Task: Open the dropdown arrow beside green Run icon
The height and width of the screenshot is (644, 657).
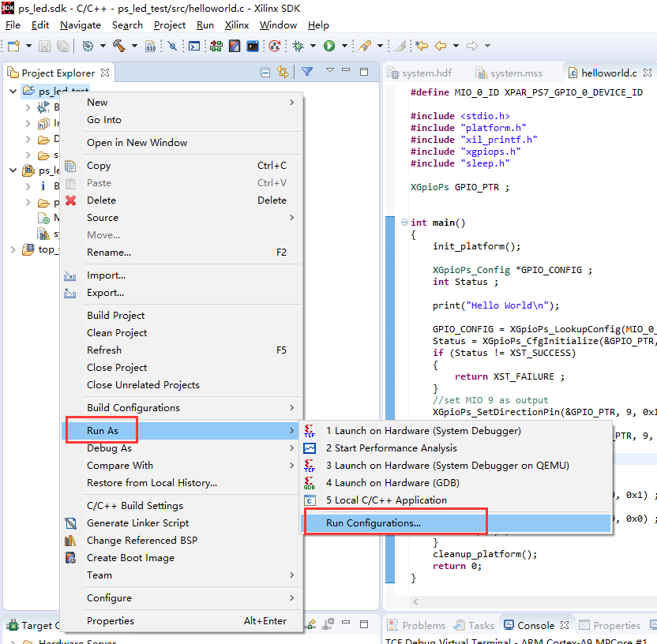Action: click(344, 46)
